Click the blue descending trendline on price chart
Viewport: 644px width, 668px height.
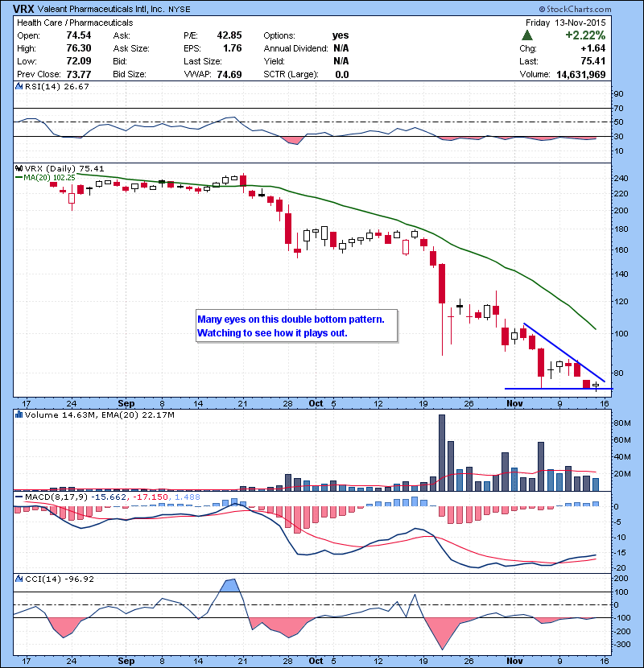click(563, 353)
